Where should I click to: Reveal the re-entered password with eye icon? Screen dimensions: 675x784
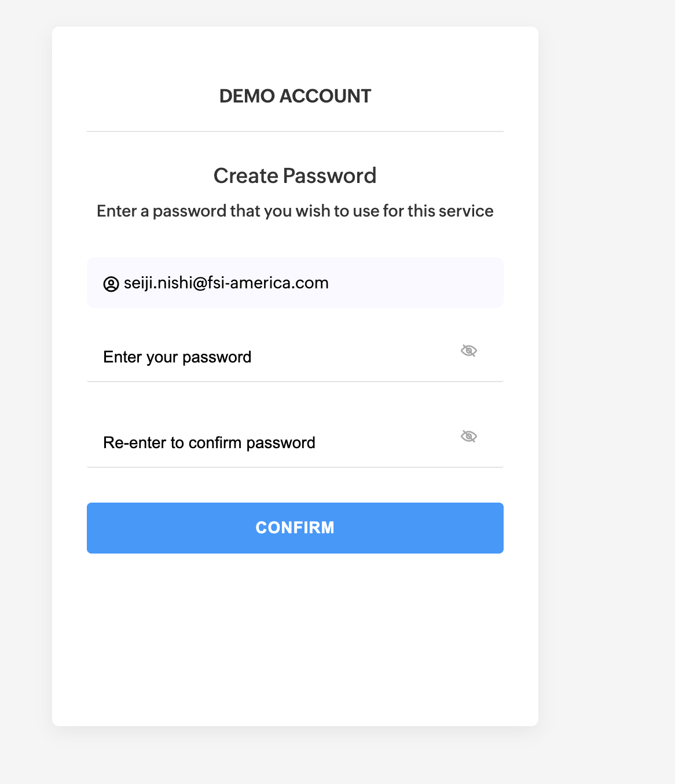pyautogui.click(x=468, y=436)
